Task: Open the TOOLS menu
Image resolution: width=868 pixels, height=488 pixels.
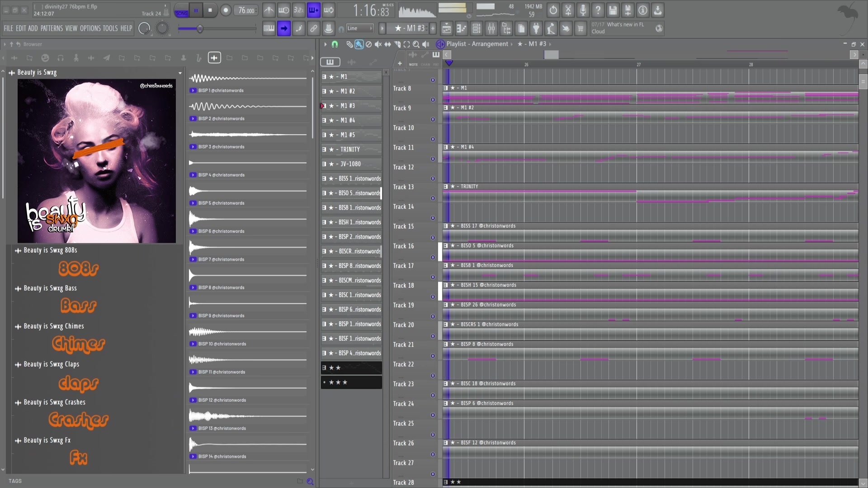Action: point(110,28)
